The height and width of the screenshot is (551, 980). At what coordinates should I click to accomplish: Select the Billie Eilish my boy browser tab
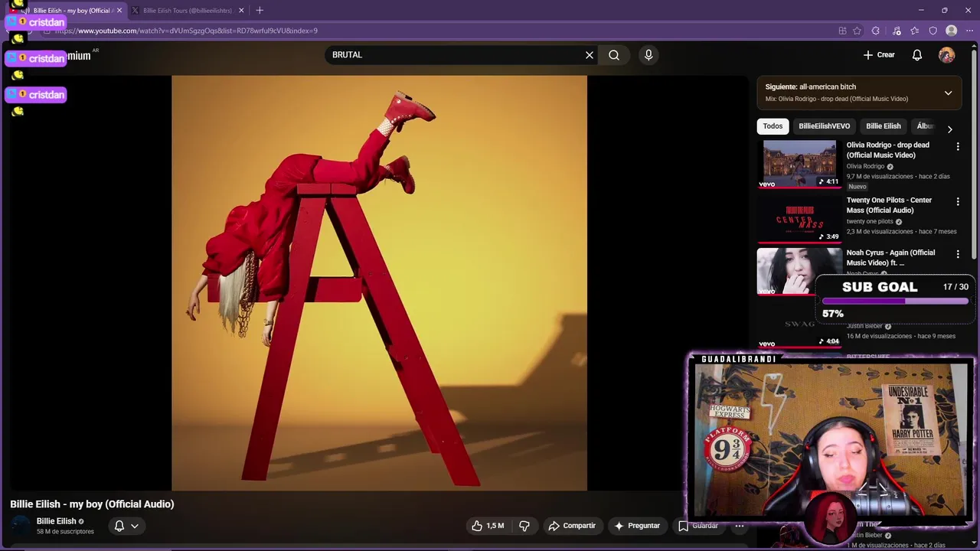[x=71, y=11]
